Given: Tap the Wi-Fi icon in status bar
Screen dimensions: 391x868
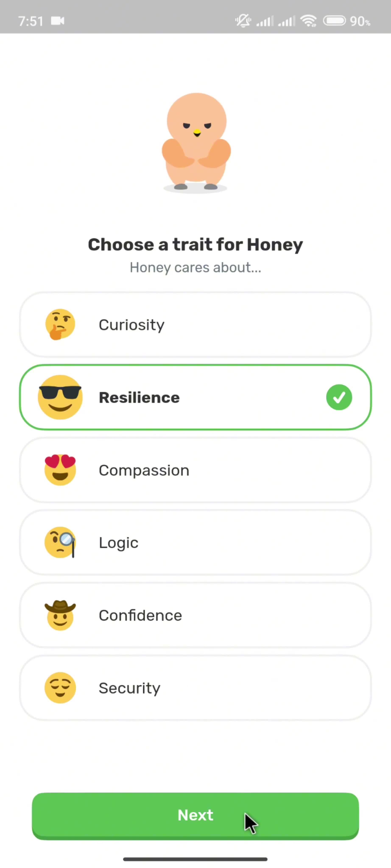Looking at the screenshot, I should (x=309, y=21).
